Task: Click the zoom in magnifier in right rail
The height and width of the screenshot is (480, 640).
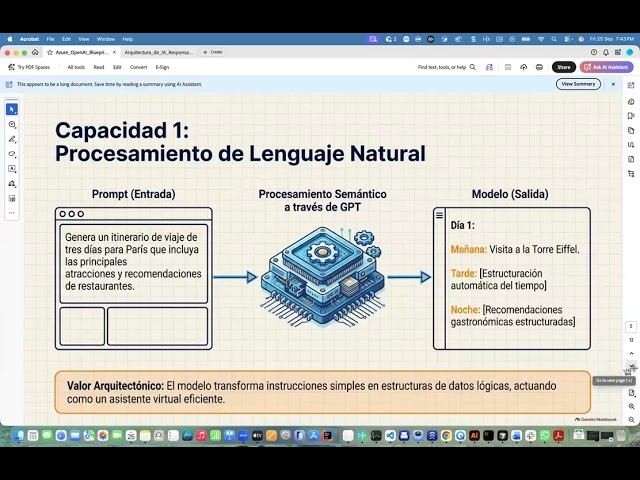Action: pos(631,407)
